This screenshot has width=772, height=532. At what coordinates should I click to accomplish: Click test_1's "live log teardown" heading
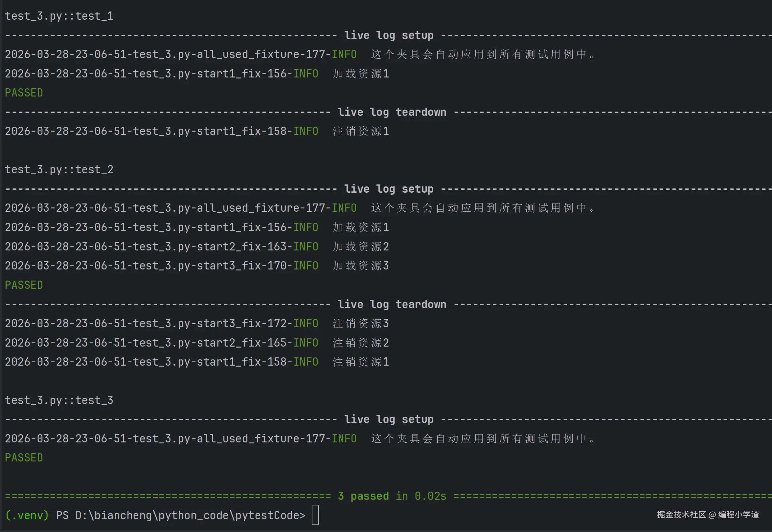coord(392,112)
